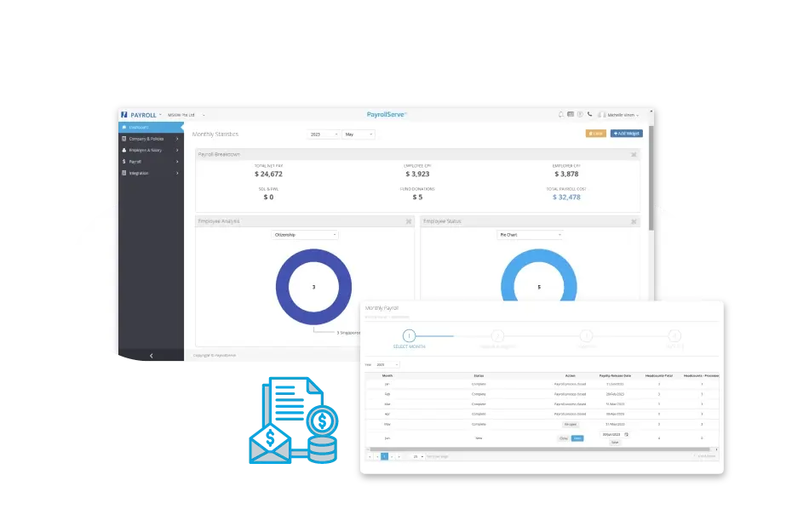Open Employee & Salary menu item
792x532 pixels.
click(x=151, y=150)
